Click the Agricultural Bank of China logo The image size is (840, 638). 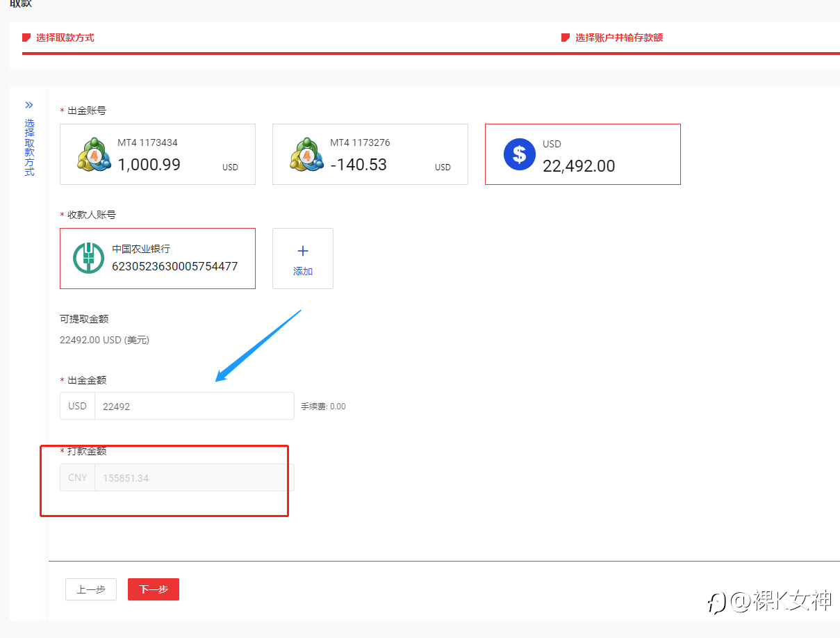coord(89,258)
